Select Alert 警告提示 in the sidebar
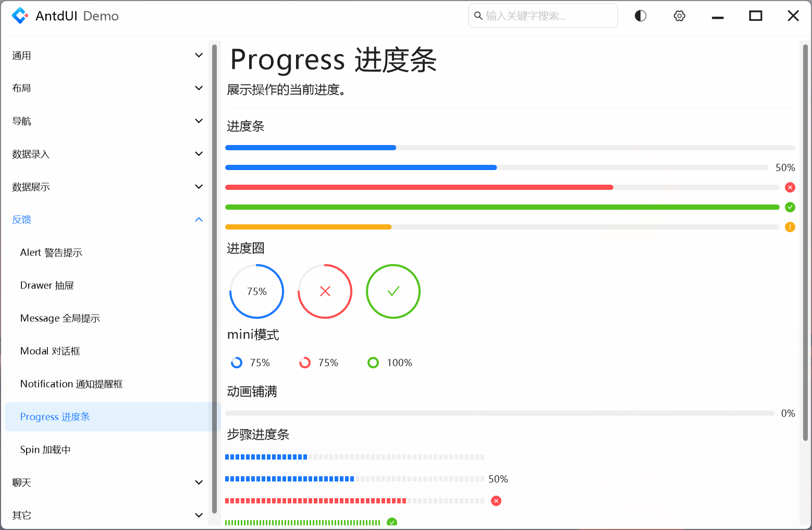Screen dimensions: 812x530 click(x=51, y=252)
